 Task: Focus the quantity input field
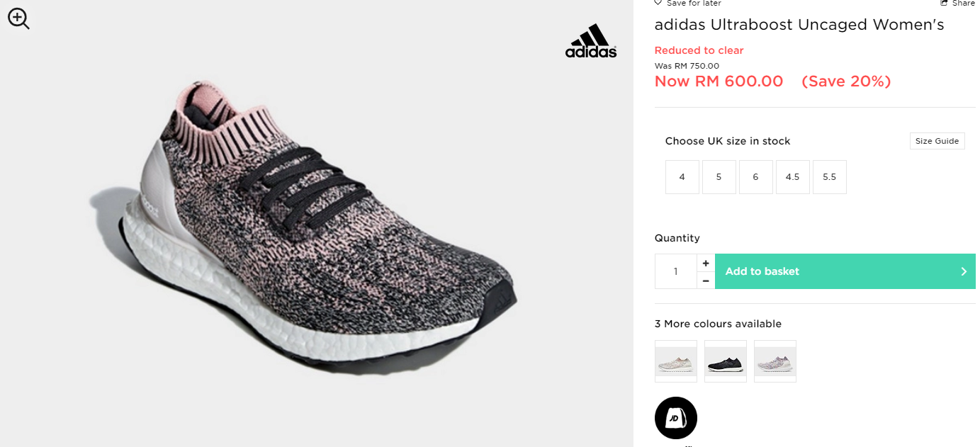coord(676,271)
